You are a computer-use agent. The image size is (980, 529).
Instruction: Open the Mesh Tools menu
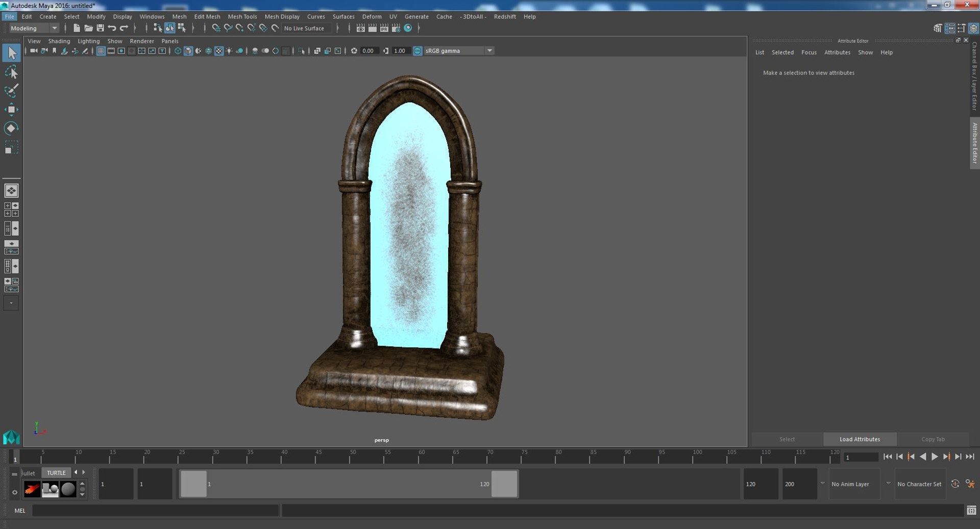242,16
